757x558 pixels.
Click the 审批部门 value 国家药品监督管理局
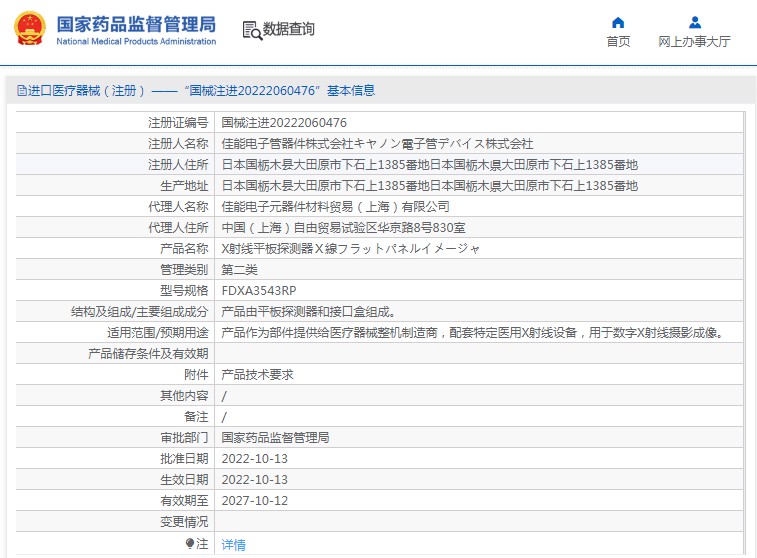pos(275,437)
